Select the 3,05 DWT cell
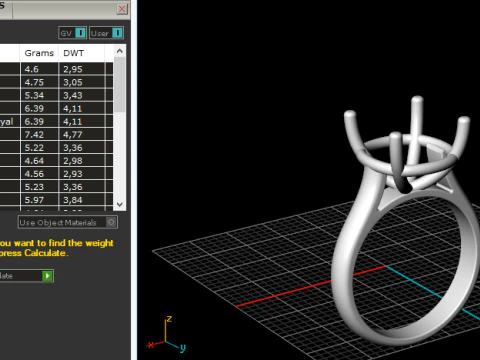The image size is (480, 360). [82, 82]
